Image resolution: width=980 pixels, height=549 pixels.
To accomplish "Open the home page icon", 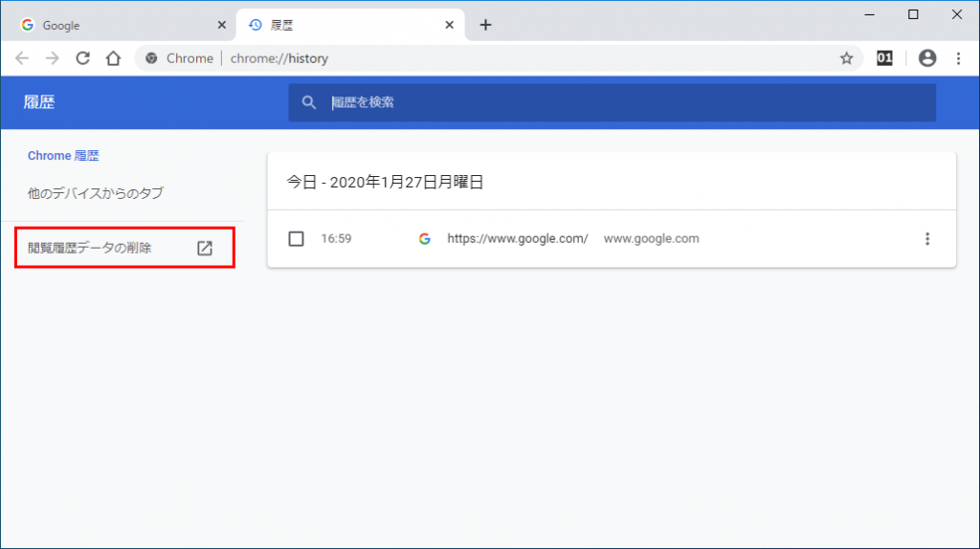I will pos(113,58).
